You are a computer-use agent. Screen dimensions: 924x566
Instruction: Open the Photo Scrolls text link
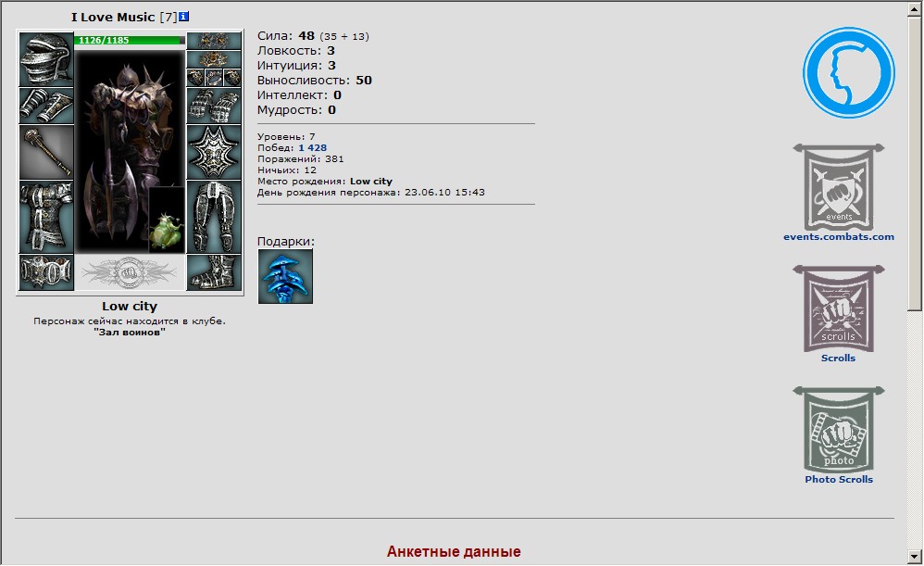click(x=839, y=479)
